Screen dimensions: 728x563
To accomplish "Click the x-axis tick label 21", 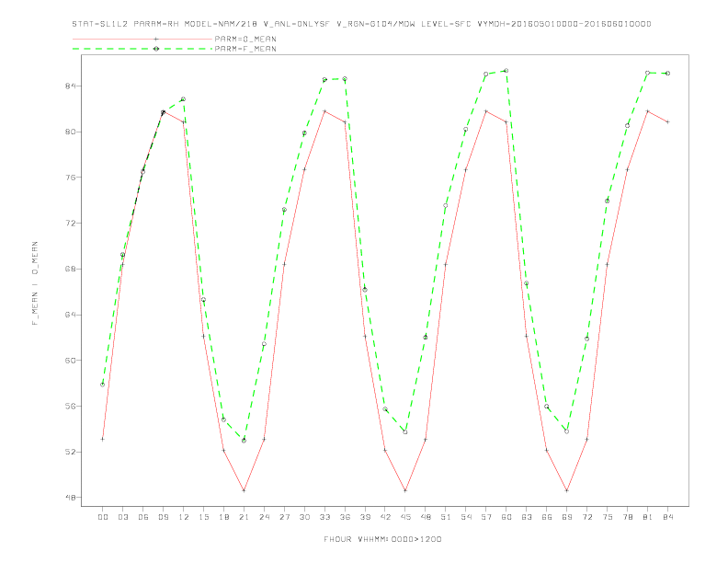I will point(244,517).
